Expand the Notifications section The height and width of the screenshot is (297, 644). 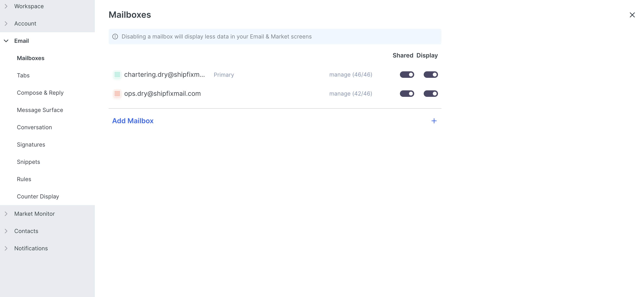6,248
